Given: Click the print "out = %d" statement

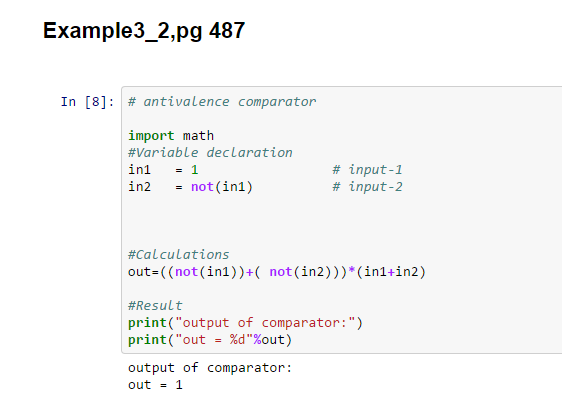Looking at the screenshot, I should click(210, 340).
